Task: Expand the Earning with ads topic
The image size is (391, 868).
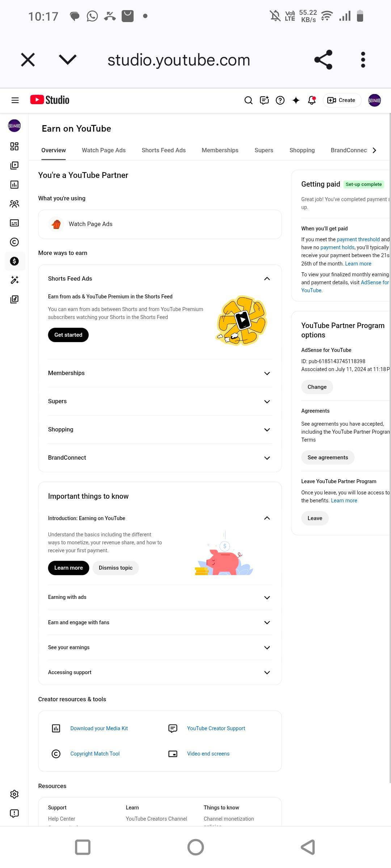Action: pos(267,597)
